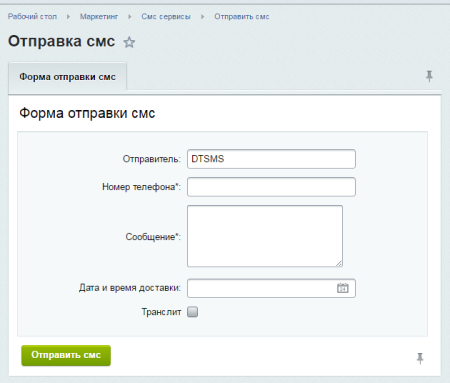Click inside the Сообщение text area
The width and height of the screenshot is (450, 383).
[265, 236]
